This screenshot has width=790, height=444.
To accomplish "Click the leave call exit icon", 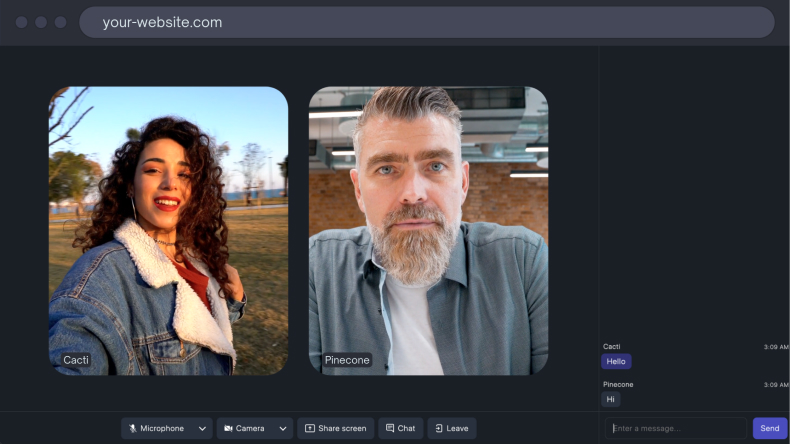I will 439,429.
